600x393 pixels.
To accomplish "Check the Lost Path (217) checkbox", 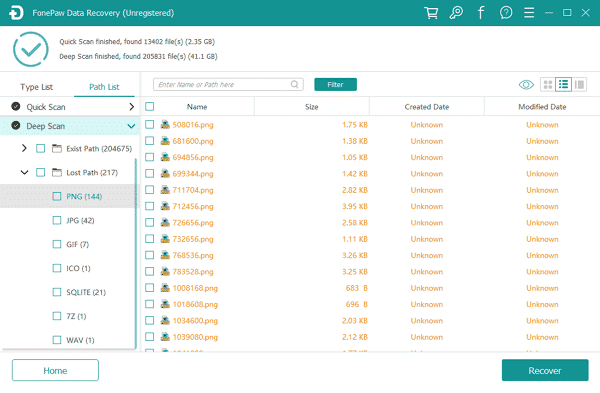I will click(x=40, y=173).
